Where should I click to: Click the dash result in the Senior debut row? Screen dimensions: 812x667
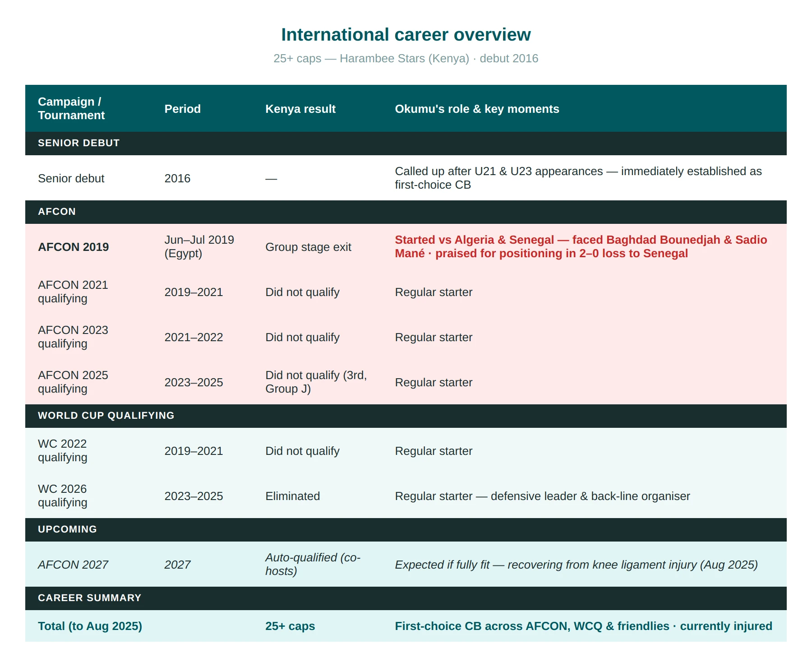click(271, 179)
